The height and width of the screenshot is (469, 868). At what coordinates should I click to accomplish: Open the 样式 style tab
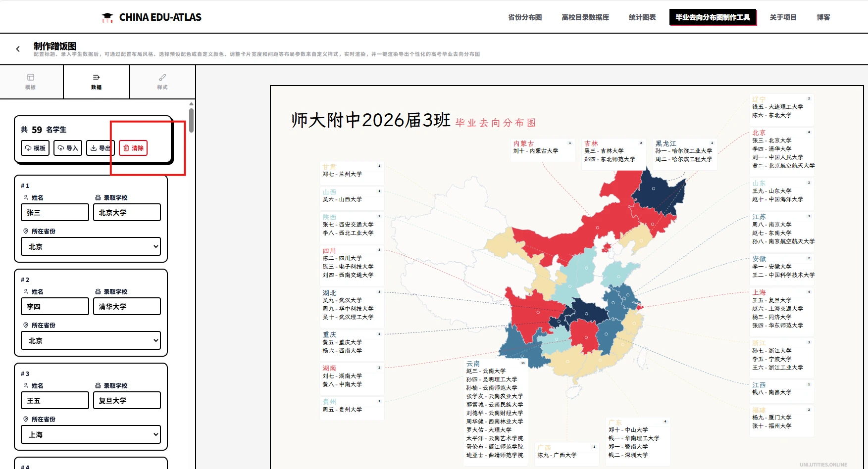pos(162,82)
